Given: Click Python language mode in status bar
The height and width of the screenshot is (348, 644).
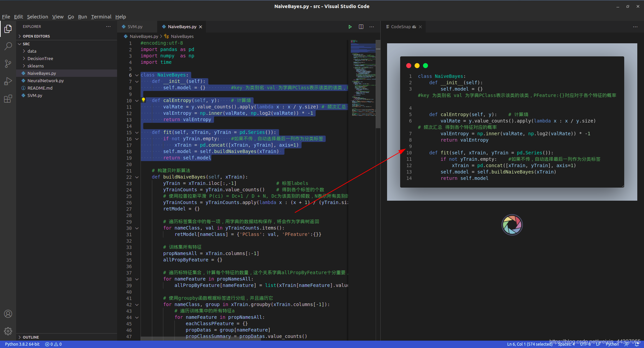Looking at the screenshot, I should (612, 344).
